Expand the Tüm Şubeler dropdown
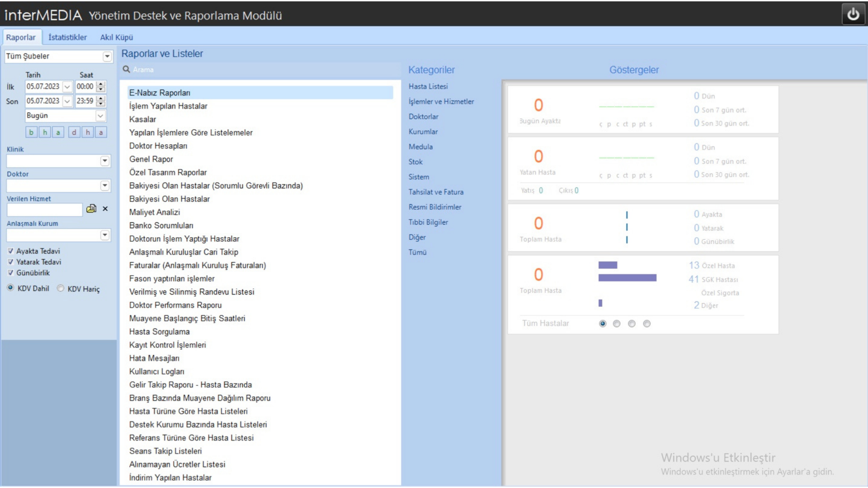 coord(107,56)
